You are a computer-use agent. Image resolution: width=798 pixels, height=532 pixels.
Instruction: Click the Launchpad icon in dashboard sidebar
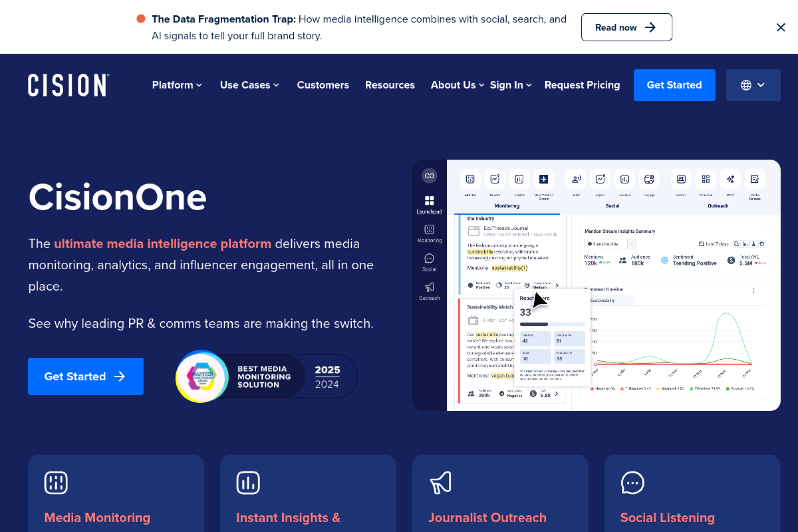click(x=429, y=201)
